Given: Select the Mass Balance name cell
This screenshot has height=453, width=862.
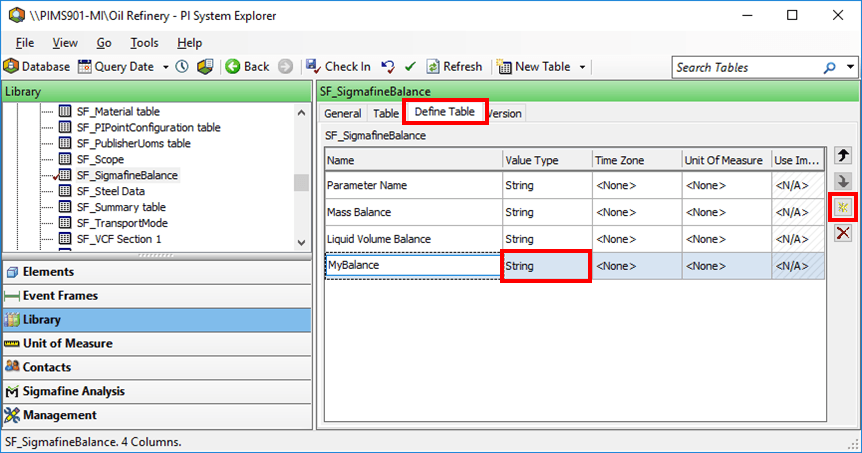Looking at the screenshot, I should point(413,212).
